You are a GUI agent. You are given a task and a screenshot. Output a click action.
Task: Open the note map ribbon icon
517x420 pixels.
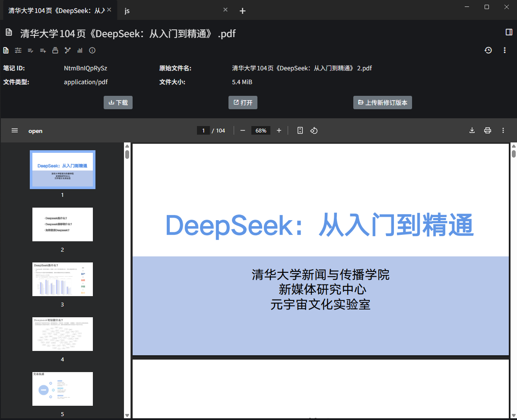tap(68, 51)
